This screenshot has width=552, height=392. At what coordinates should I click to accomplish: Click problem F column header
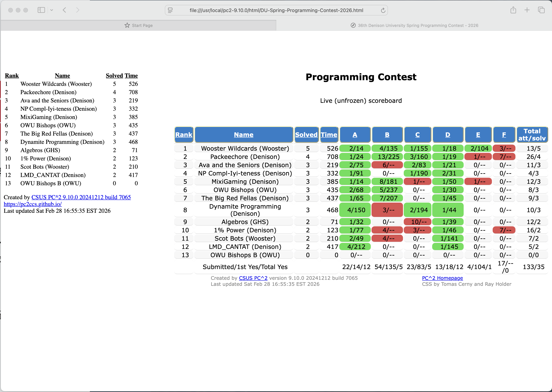[x=504, y=135]
